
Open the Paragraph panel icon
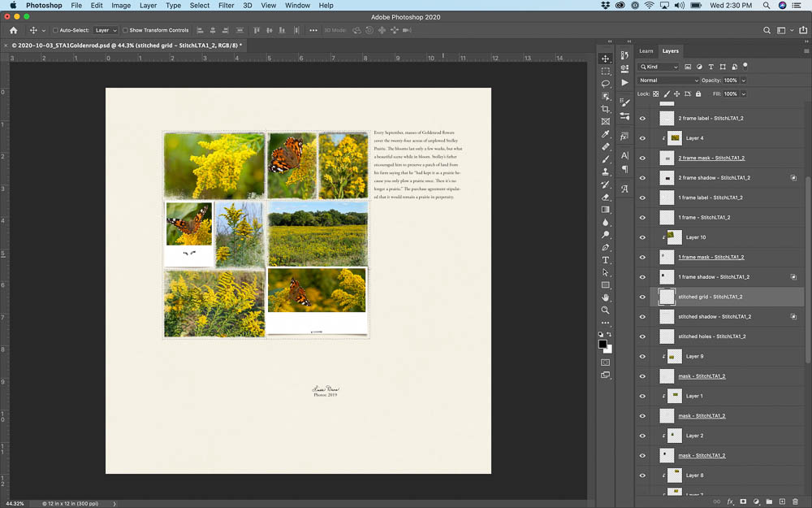(x=624, y=169)
